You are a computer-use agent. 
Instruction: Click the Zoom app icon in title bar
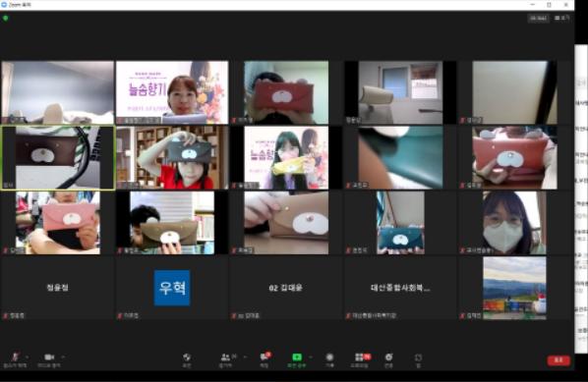[4, 5]
